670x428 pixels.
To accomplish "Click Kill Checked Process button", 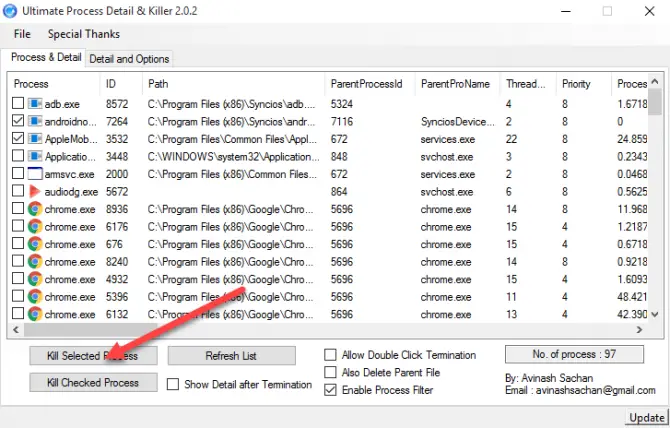I will (93, 382).
